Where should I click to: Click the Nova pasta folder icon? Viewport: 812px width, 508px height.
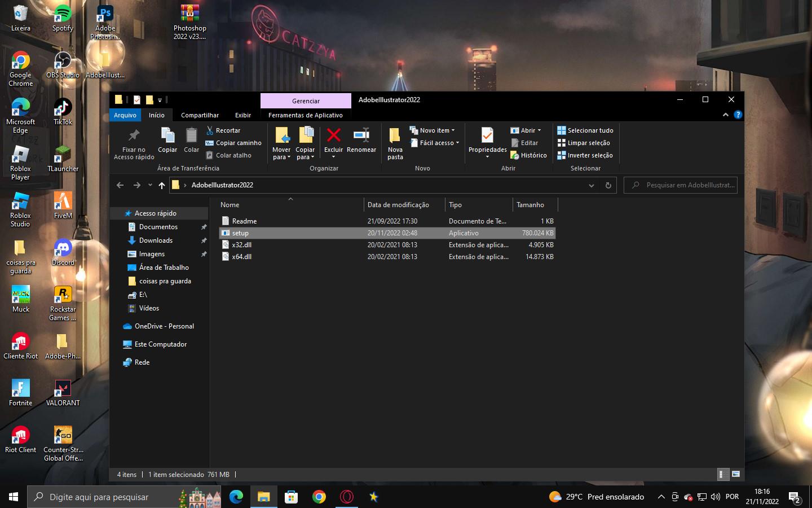tap(395, 135)
